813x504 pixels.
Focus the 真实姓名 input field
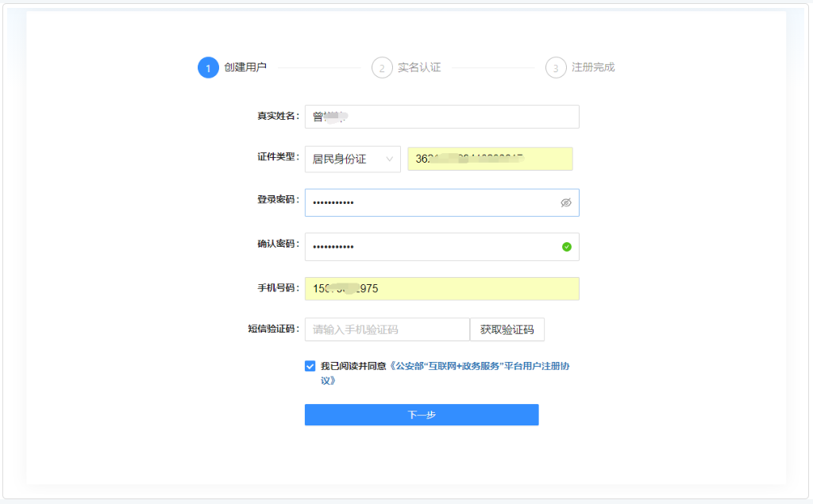click(441, 117)
